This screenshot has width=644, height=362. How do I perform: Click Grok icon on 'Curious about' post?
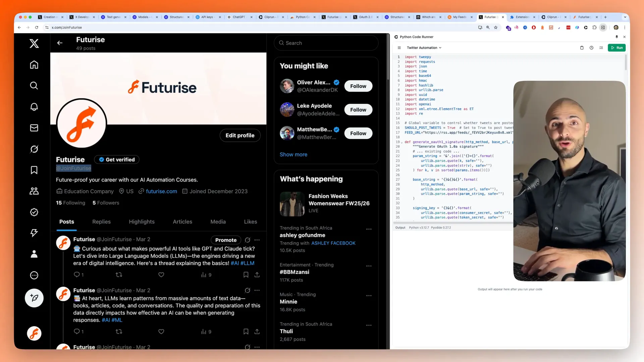tap(248, 240)
